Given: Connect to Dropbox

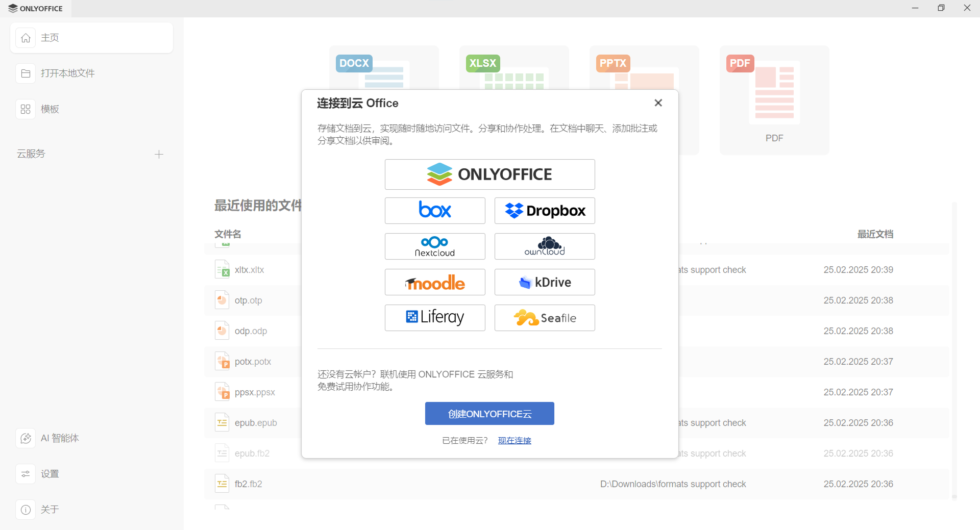Looking at the screenshot, I should tap(544, 210).
